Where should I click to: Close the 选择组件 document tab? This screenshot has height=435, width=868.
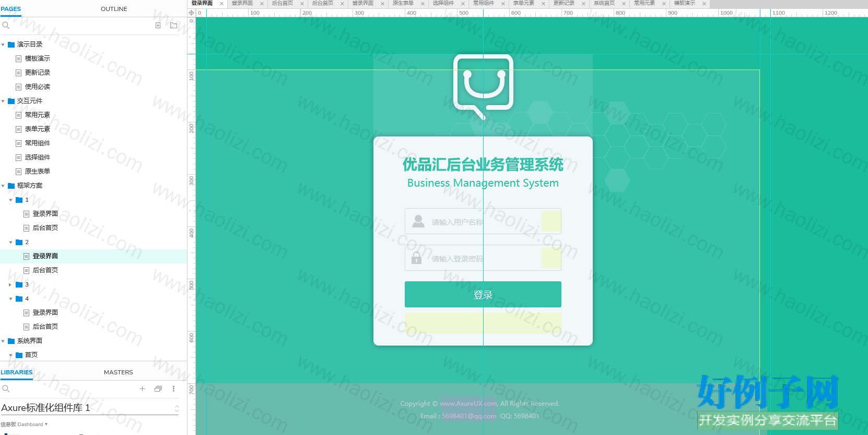[x=463, y=4]
